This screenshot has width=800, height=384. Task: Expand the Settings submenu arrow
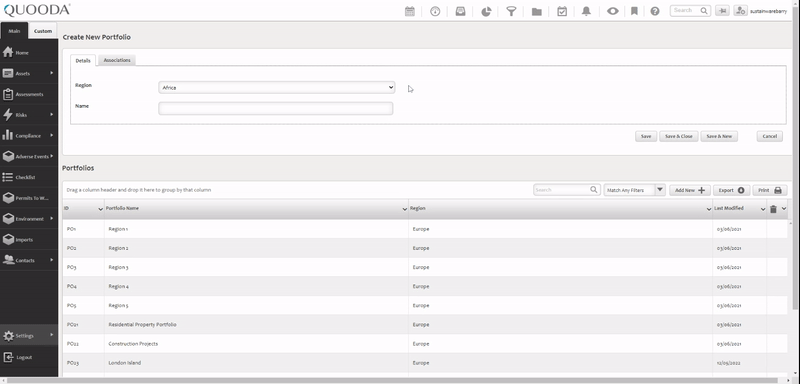pos(52,335)
